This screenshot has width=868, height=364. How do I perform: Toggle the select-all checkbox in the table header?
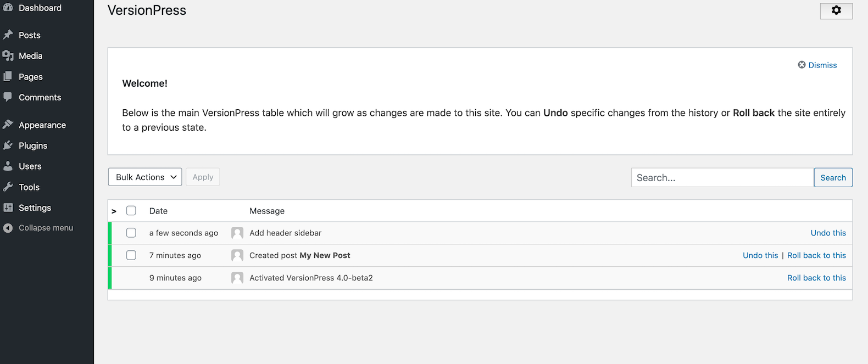[x=131, y=211]
